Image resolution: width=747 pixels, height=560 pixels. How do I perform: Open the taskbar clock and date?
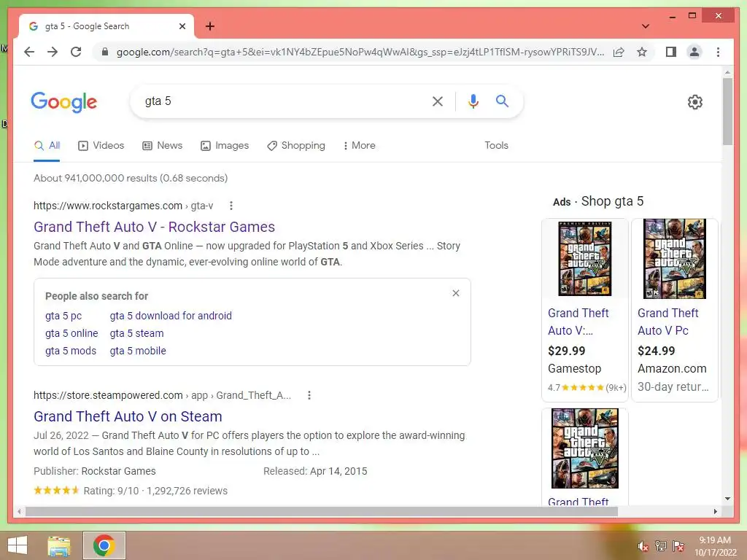point(715,546)
